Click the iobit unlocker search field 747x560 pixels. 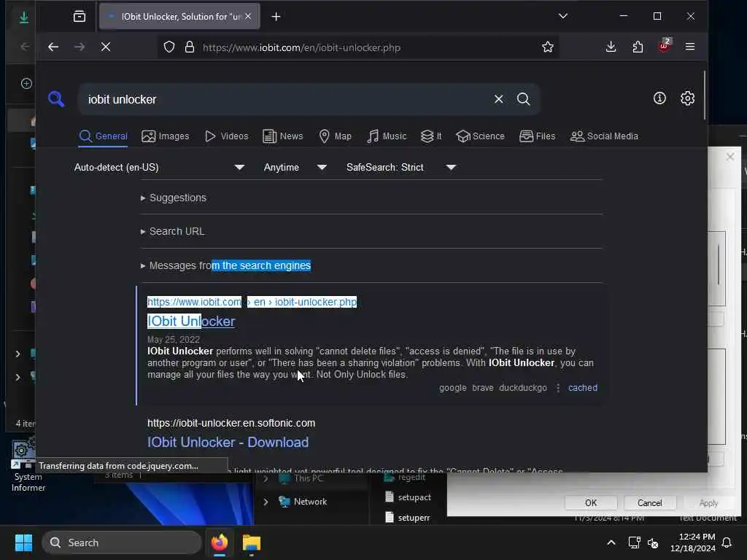click(286, 99)
